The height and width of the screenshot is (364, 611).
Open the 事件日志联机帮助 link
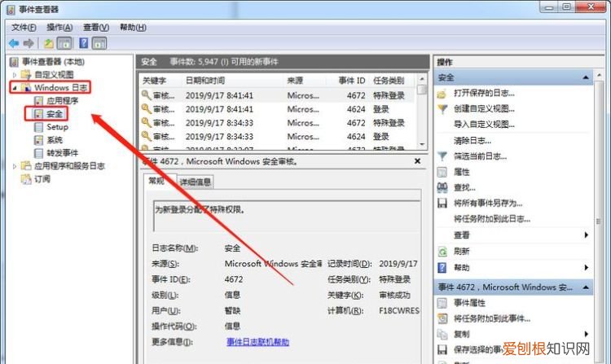coord(258,342)
